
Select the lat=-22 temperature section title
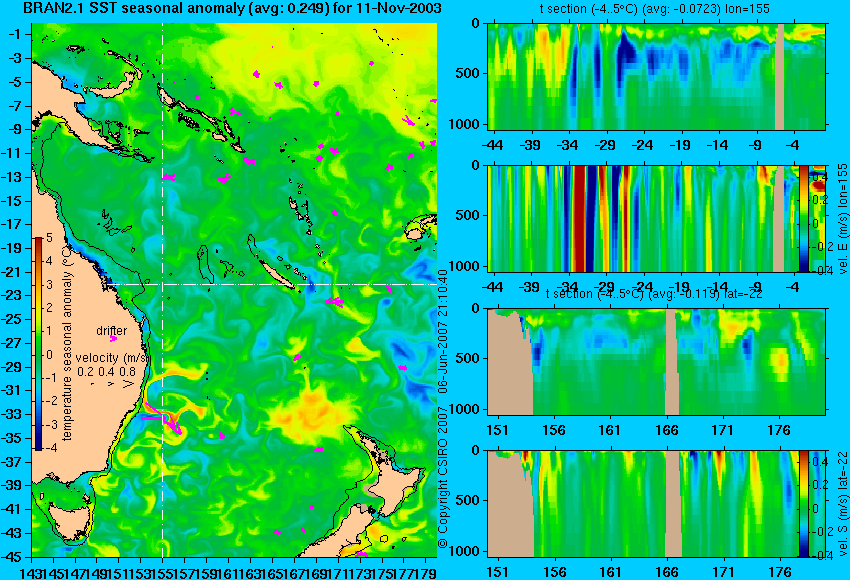click(x=654, y=294)
